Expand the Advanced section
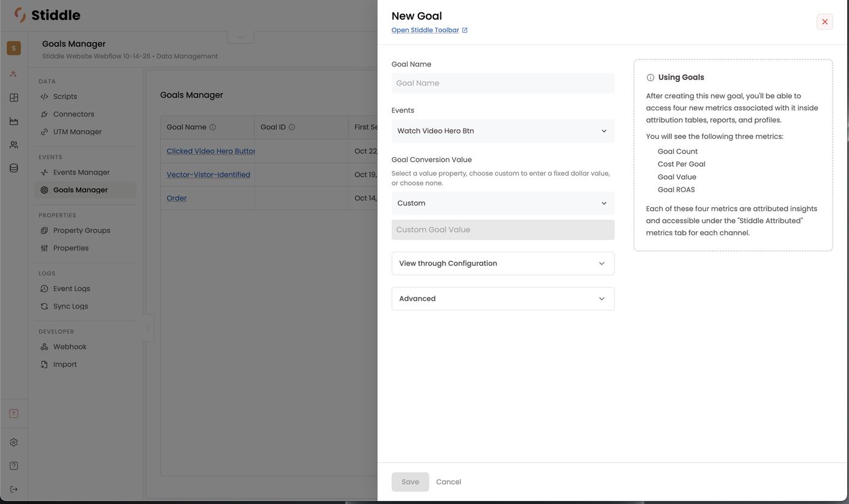The width and height of the screenshot is (849, 504). point(503,298)
